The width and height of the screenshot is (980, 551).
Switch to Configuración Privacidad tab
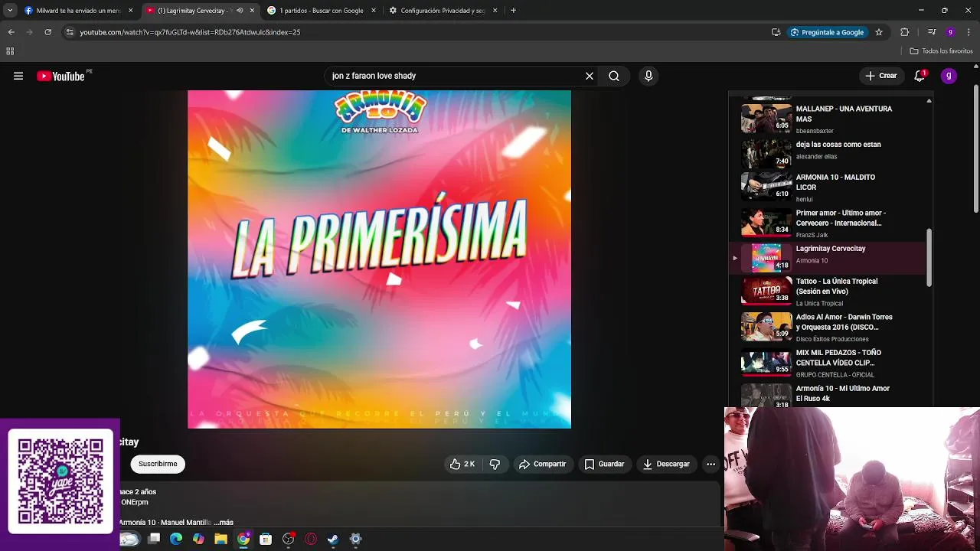[443, 11]
